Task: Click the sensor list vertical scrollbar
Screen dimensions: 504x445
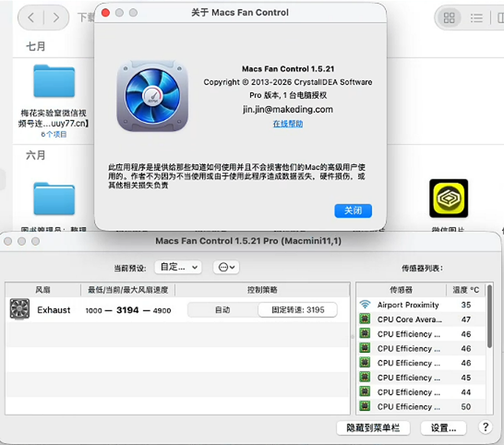Action: [490, 317]
